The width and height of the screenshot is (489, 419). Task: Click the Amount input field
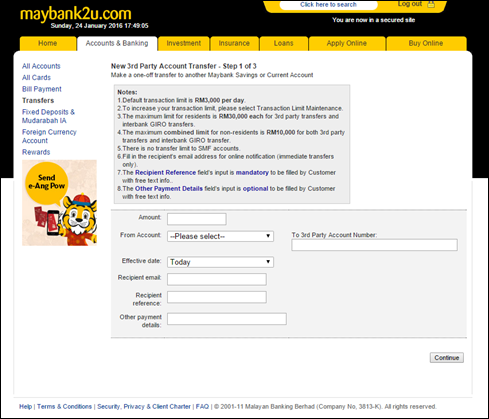pos(197,219)
